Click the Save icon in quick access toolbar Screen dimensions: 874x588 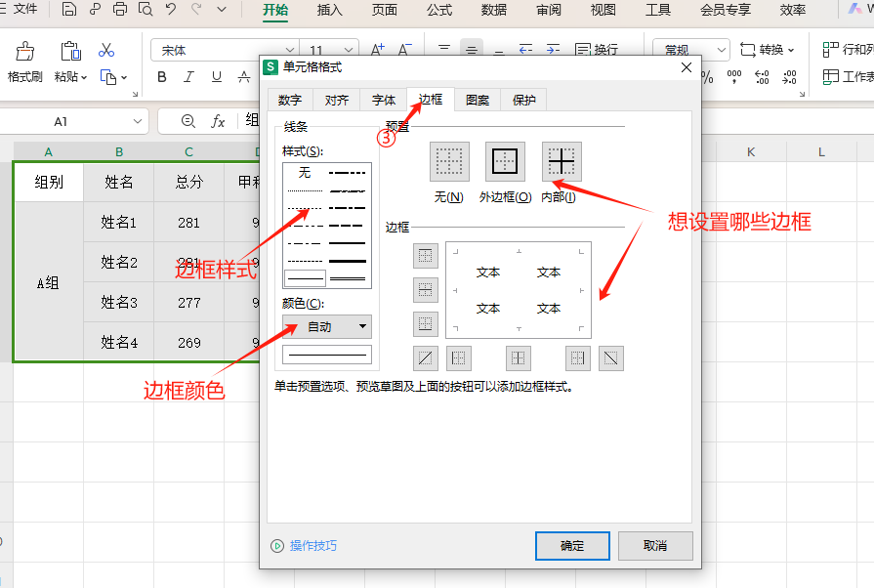tap(69, 10)
